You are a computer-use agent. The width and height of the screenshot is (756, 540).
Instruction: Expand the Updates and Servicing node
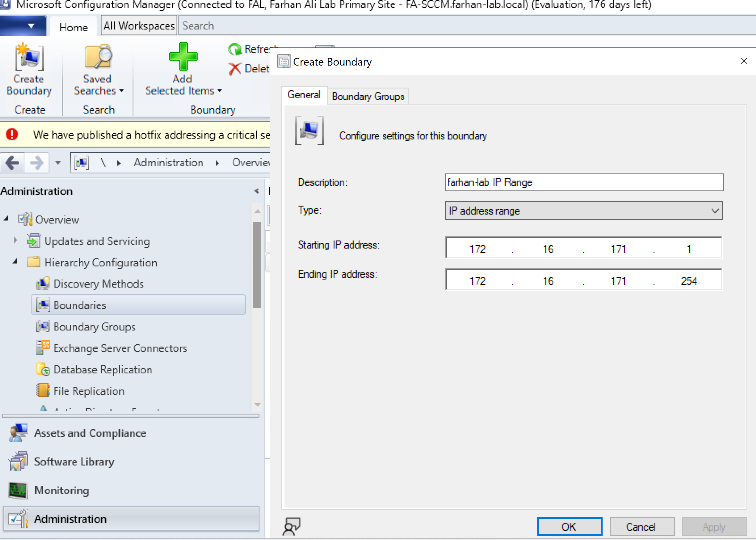[15, 240]
